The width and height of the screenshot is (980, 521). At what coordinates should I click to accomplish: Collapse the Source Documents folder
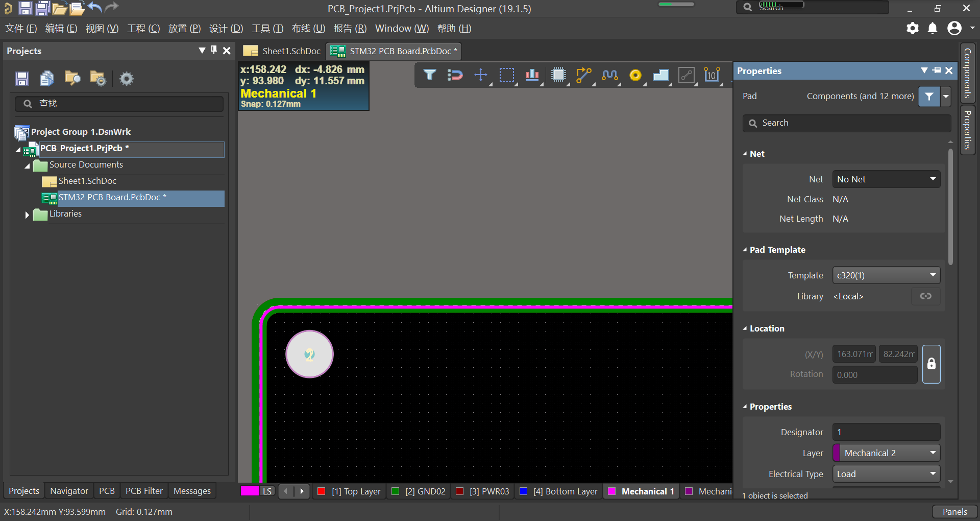tap(27, 166)
